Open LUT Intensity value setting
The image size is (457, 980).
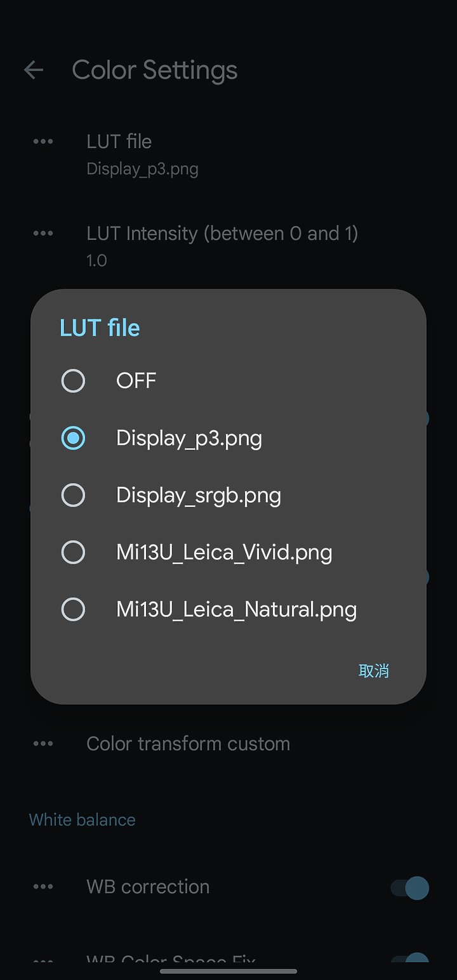228,246
